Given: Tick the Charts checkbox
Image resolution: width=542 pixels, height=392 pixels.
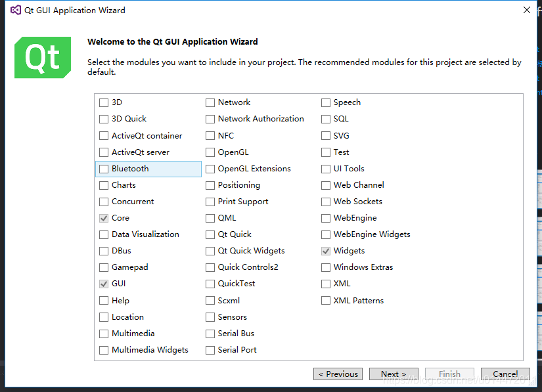Looking at the screenshot, I should [104, 185].
